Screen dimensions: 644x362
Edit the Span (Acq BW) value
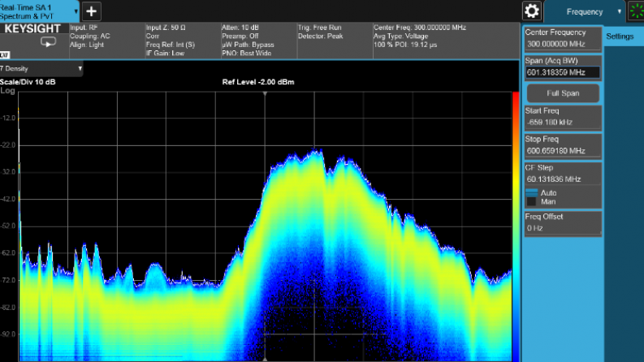(x=562, y=72)
